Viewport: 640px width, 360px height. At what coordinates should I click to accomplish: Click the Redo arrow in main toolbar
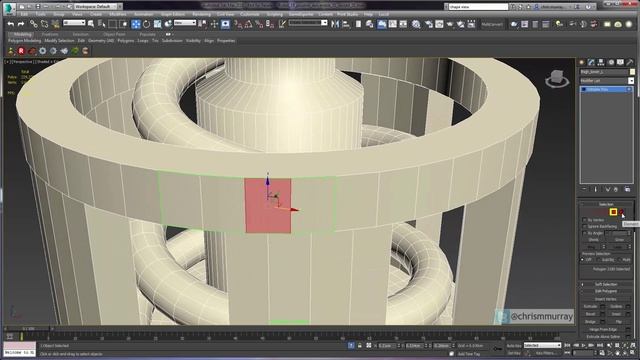[x=21, y=24]
